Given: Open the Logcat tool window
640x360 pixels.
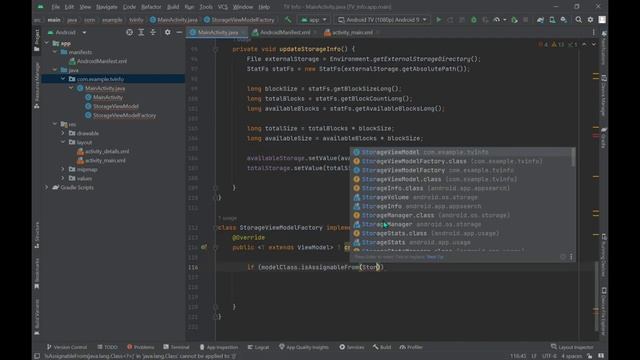Looking at the screenshot, I should pyautogui.click(x=258, y=347).
